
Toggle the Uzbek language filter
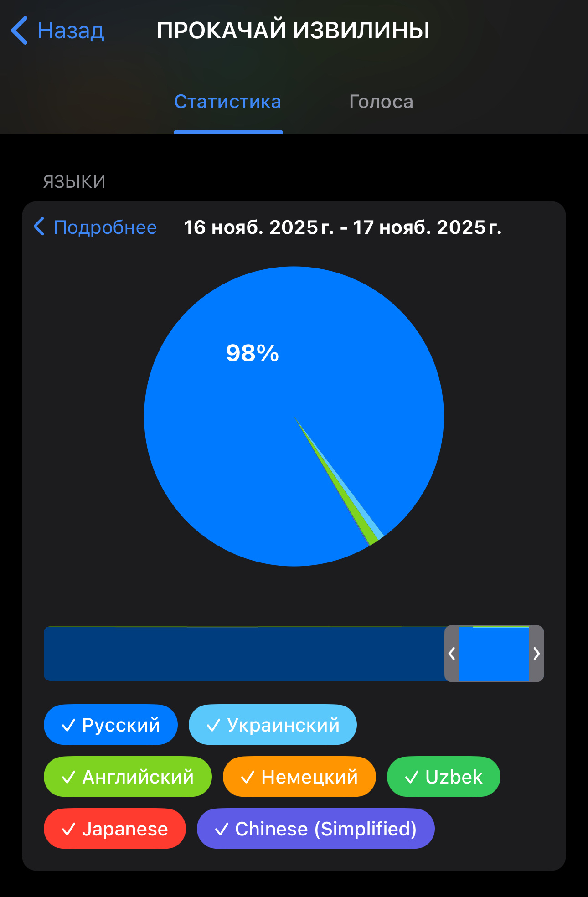(x=443, y=777)
